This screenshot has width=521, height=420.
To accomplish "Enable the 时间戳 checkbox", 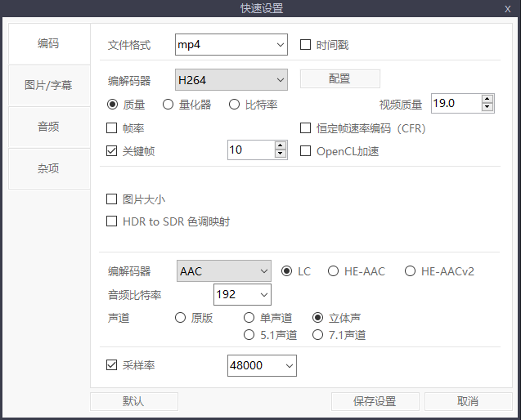I will [306, 45].
